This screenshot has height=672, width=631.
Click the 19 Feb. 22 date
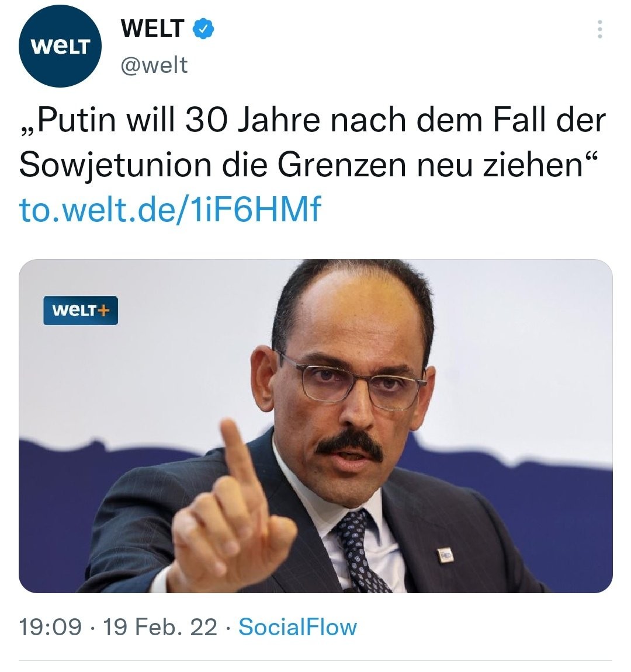click(x=160, y=627)
